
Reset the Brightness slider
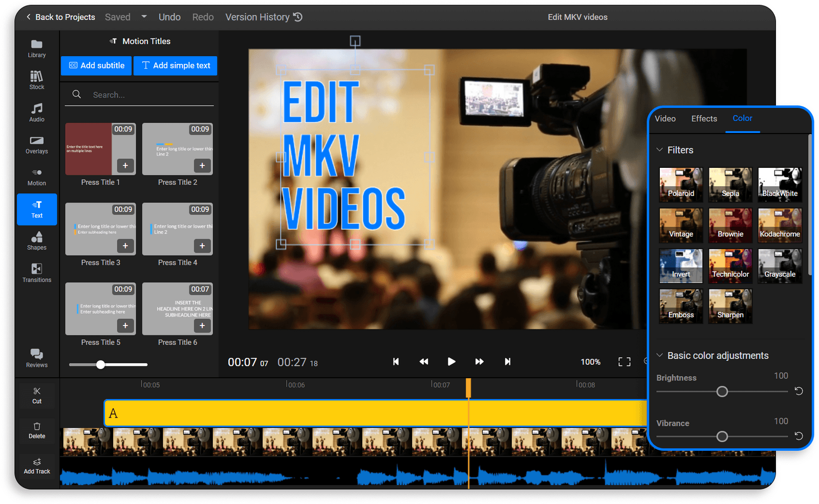(799, 391)
